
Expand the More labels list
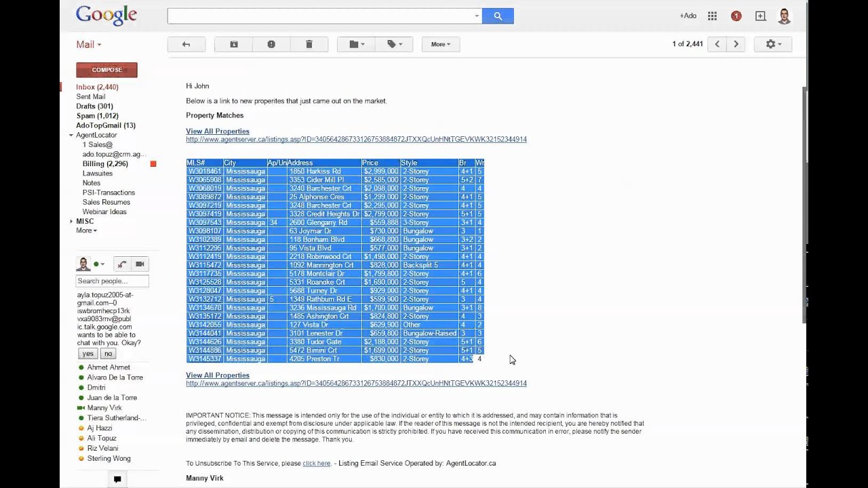86,230
